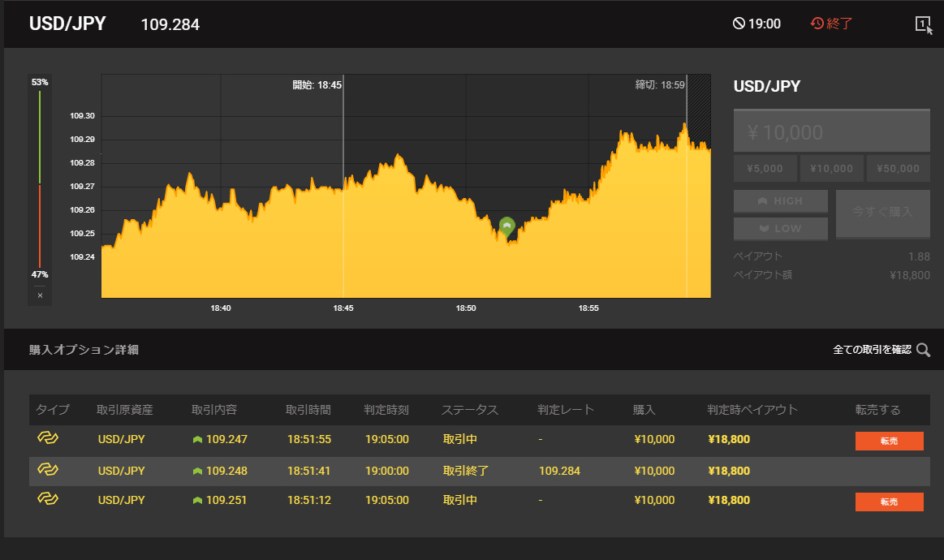The height and width of the screenshot is (560, 944).
Task: Choose the ¥5,000 preset amount
Action: [765, 169]
